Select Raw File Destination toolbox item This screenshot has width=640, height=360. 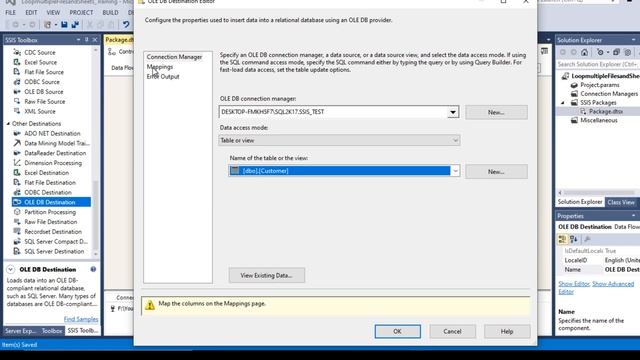50,222
